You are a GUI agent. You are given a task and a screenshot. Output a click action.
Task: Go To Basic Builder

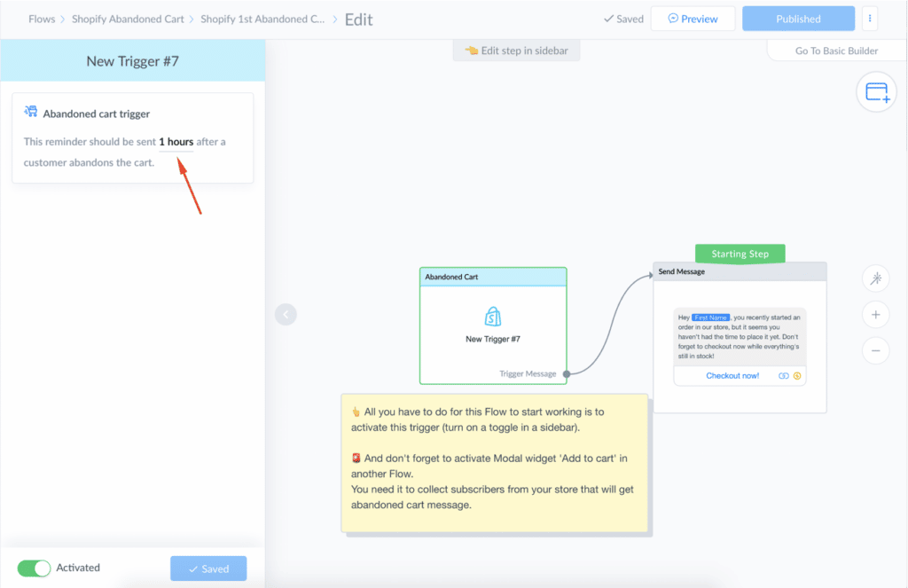(836, 51)
